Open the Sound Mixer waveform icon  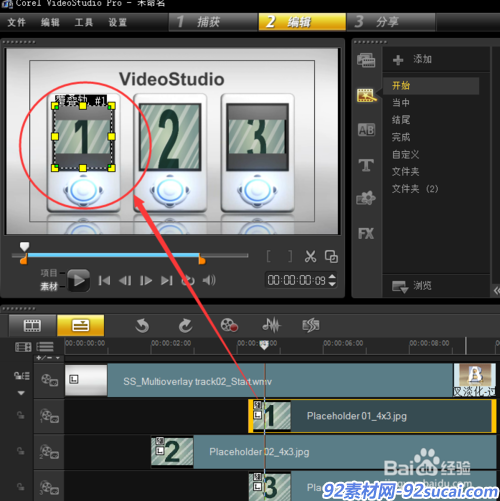(271, 325)
